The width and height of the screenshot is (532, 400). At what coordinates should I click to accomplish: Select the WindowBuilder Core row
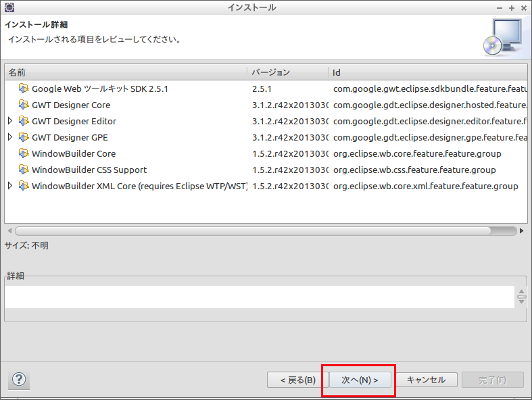click(x=266, y=153)
